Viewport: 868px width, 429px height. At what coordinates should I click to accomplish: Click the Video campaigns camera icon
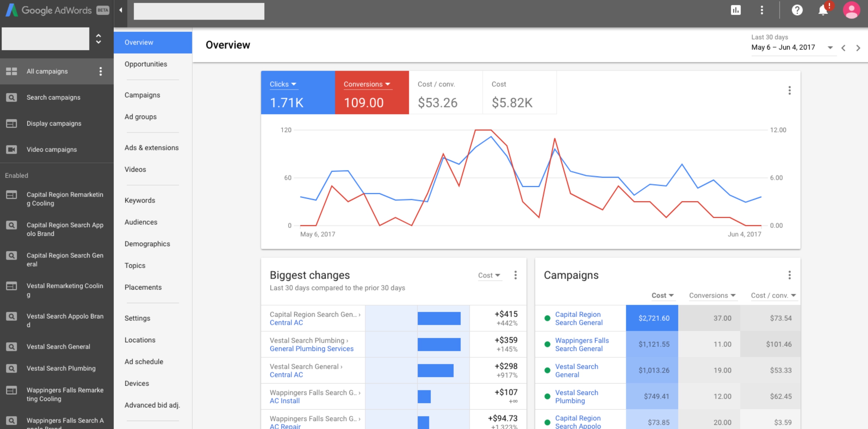(x=11, y=149)
